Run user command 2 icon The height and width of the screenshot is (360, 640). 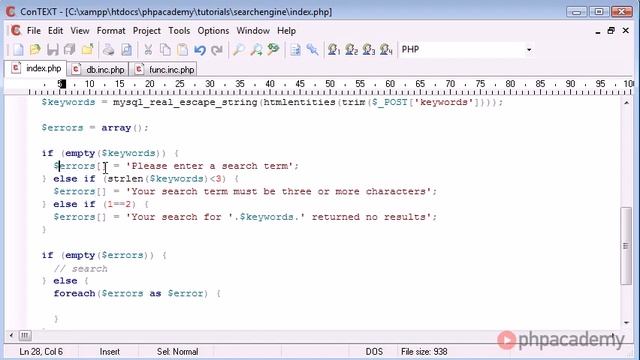point(351,50)
